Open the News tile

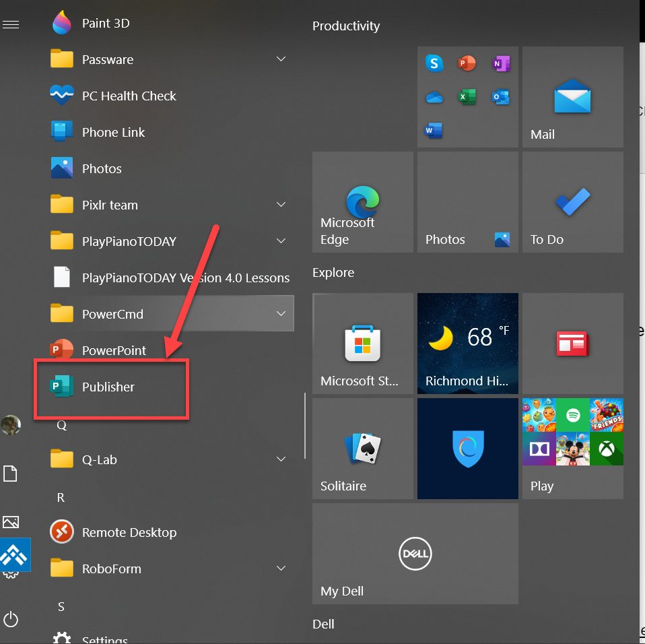pyautogui.click(x=572, y=344)
